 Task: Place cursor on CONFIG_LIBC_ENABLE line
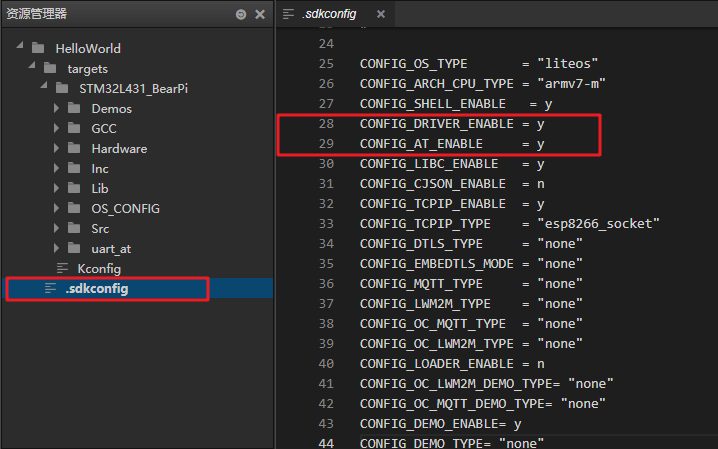[452, 164]
